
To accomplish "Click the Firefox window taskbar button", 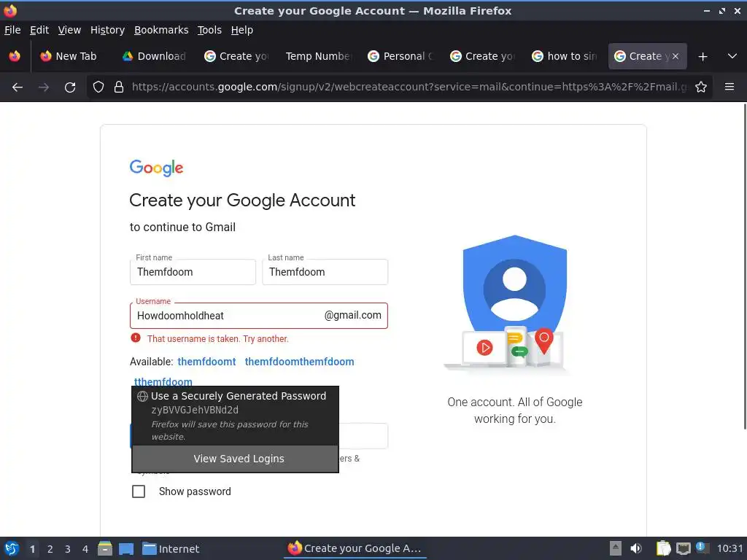I will pos(355,548).
